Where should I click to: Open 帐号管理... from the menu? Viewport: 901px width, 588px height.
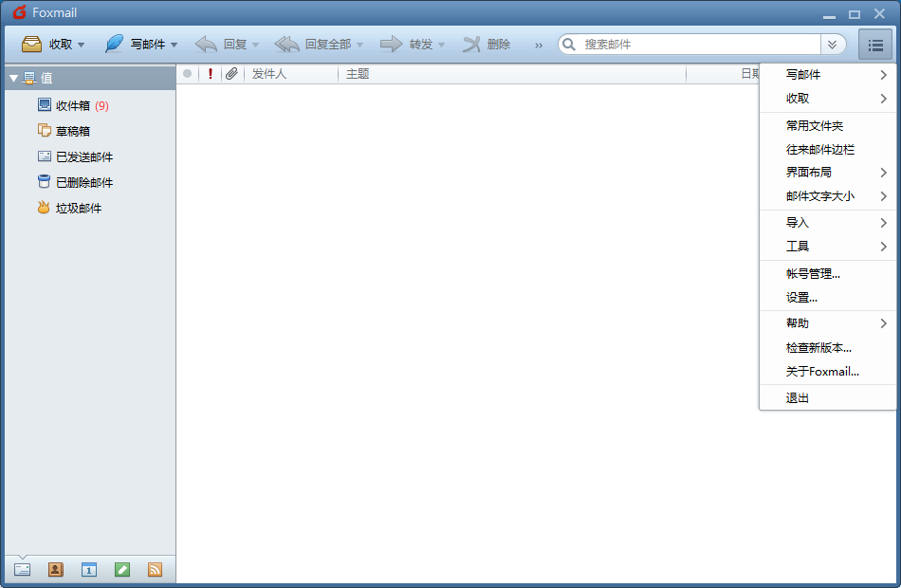pyautogui.click(x=827, y=273)
